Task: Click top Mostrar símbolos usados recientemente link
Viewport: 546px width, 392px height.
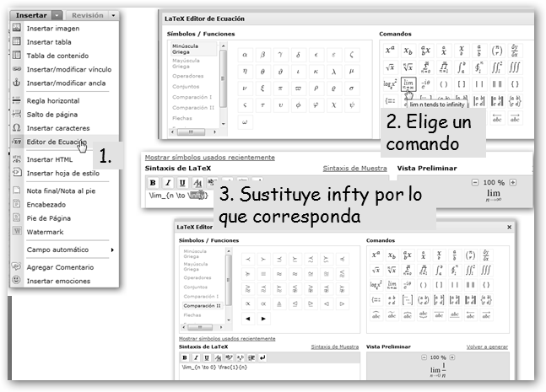Action: coord(209,157)
